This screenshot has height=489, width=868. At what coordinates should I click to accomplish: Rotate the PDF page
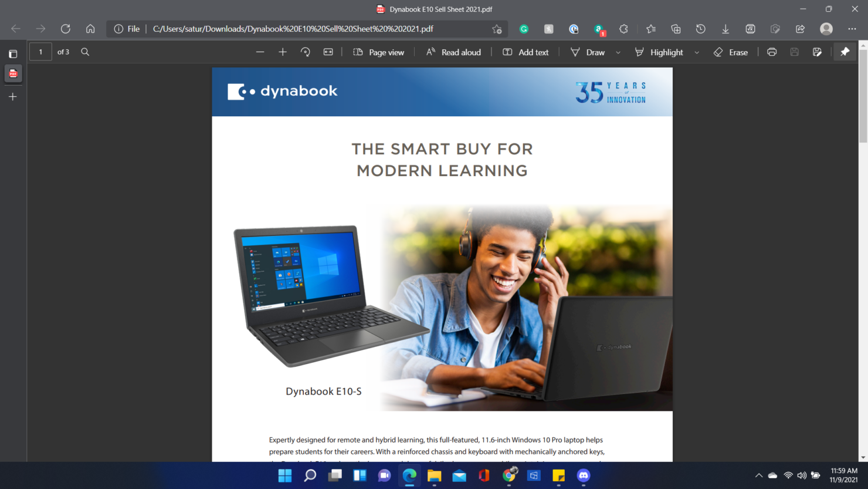coord(306,52)
